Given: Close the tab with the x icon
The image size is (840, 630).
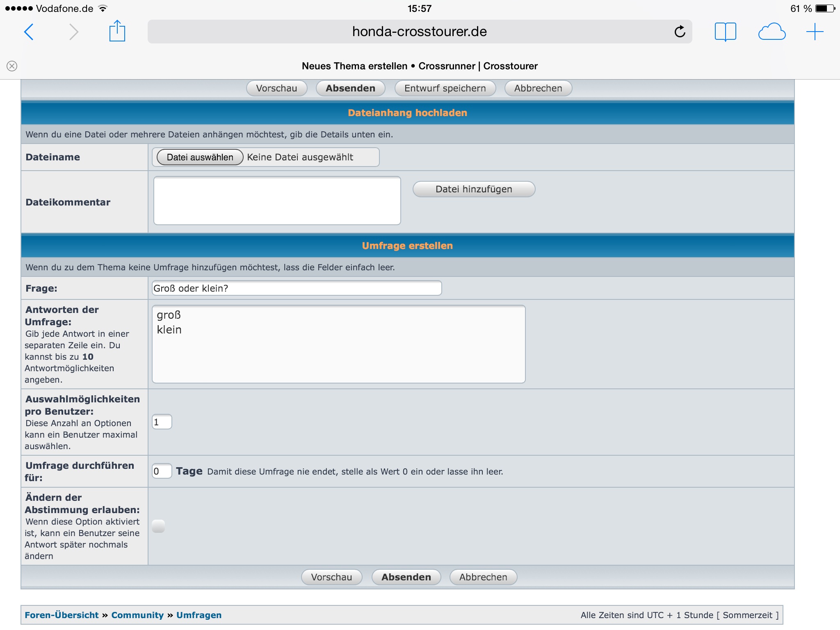Looking at the screenshot, I should [12, 66].
